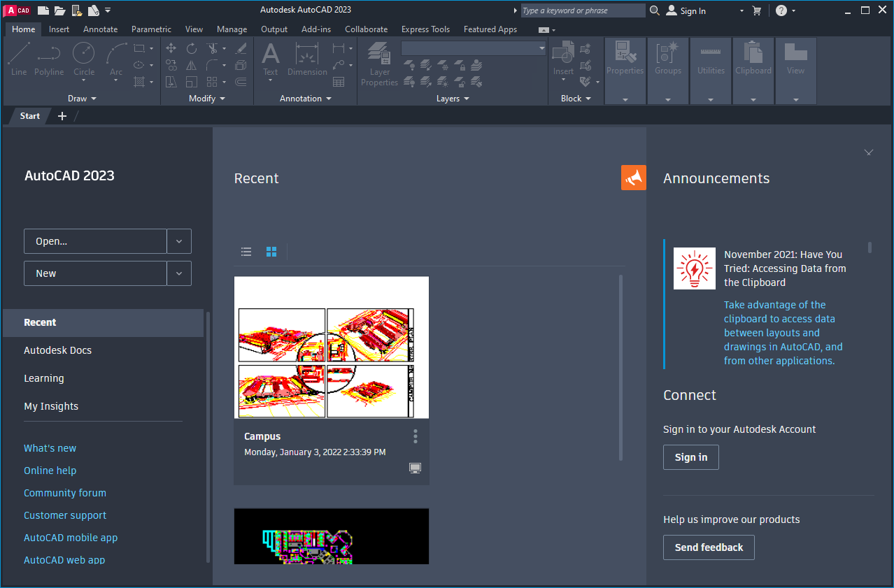
Task: Add a new drawing tab with plus
Action: (62, 116)
